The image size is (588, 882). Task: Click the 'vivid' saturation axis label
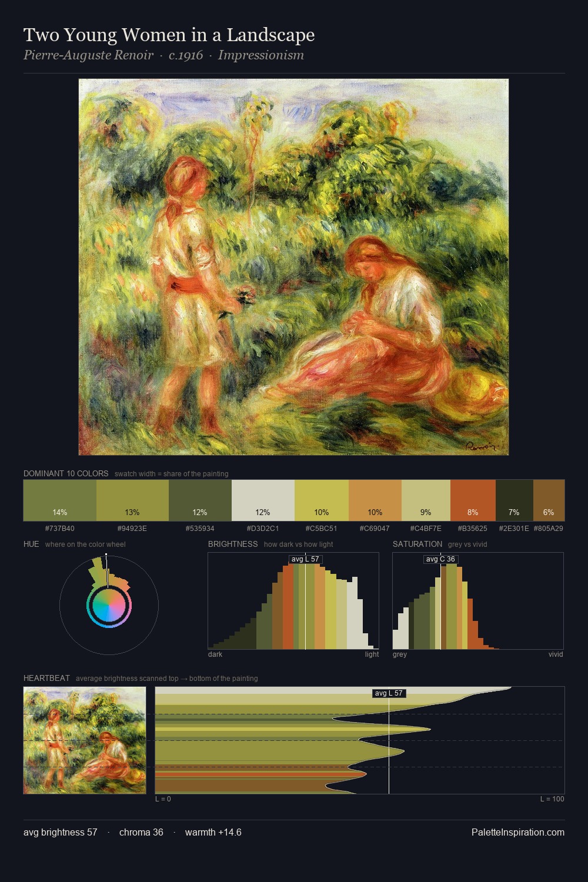coord(556,654)
